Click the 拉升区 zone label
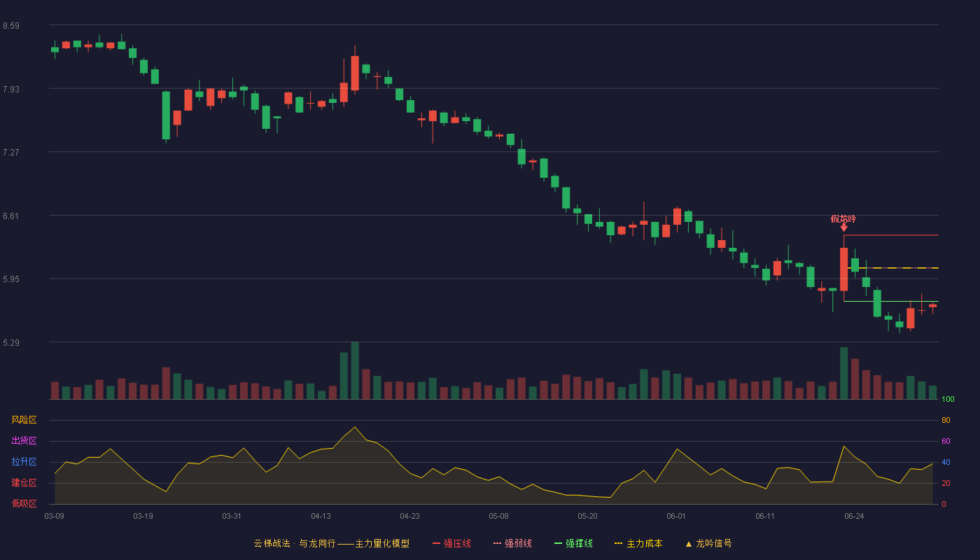The width and height of the screenshot is (980, 560). [24, 462]
